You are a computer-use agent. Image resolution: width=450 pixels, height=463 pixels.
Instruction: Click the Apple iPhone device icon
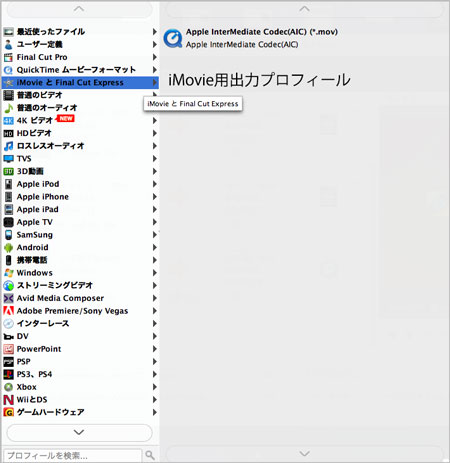click(x=8, y=197)
